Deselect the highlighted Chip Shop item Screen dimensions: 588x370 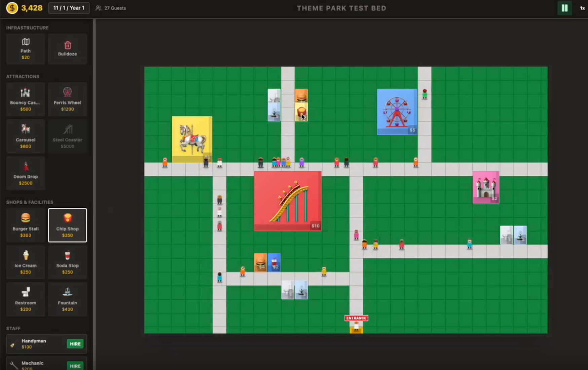tap(67, 225)
